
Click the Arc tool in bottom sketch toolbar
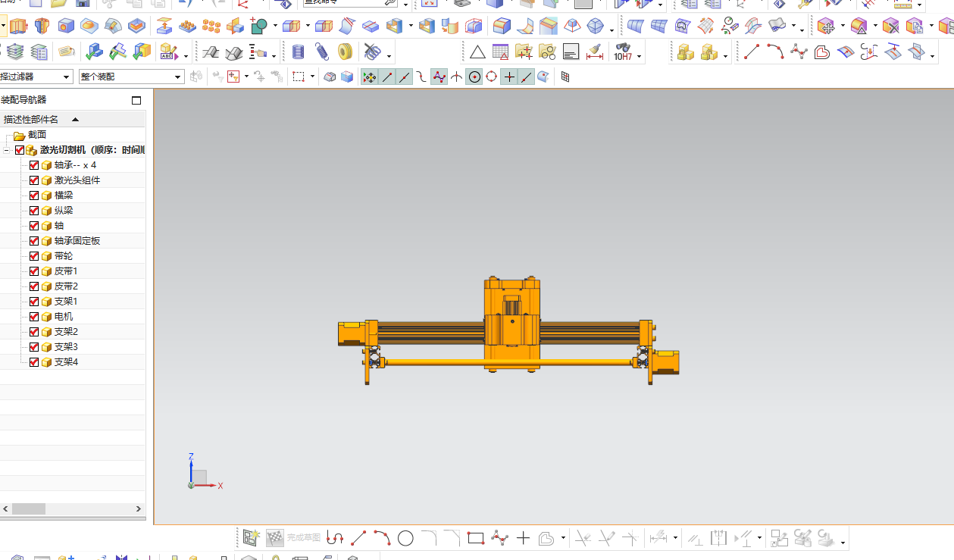click(382, 539)
